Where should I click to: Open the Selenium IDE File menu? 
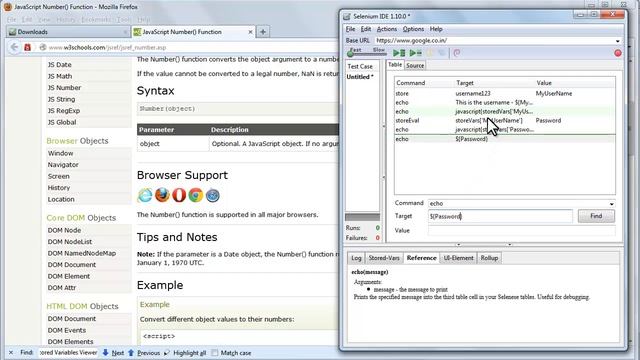(350, 29)
